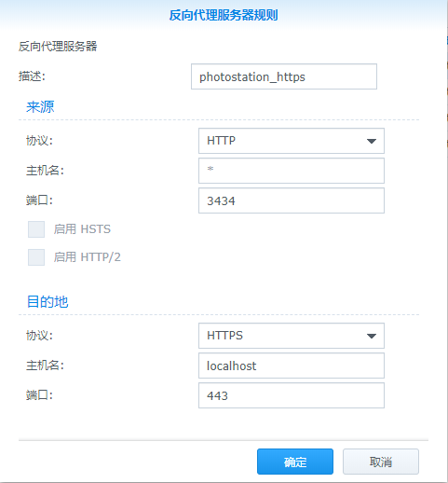
Task: Click the arrow of the HTTP protocol combo box
Action: [372, 141]
